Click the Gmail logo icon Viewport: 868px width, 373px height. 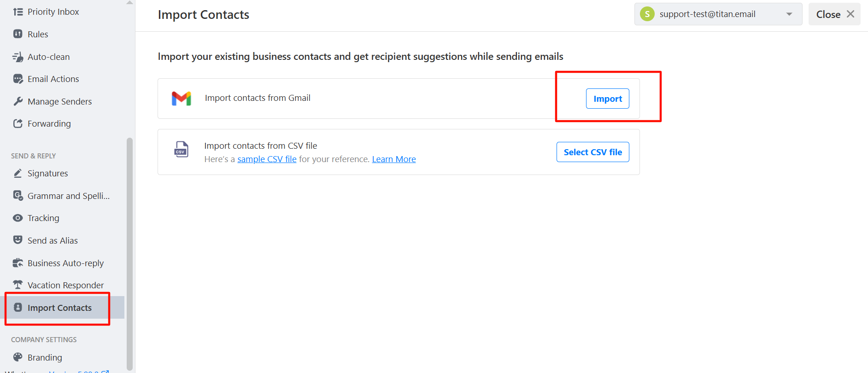[x=182, y=99]
